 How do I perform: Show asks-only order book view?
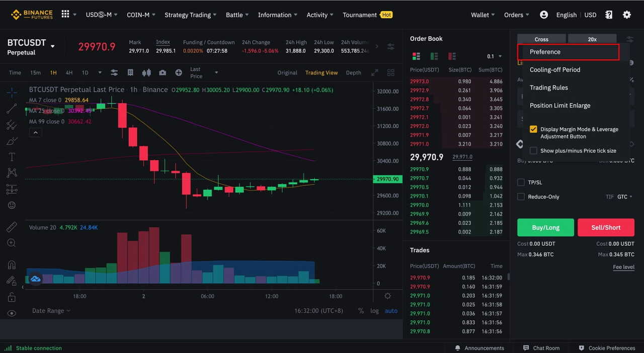pyautogui.click(x=452, y=56)
